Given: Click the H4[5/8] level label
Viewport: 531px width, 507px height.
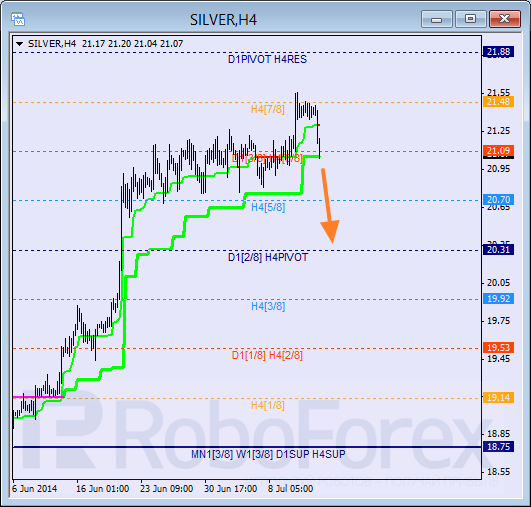Looking at the screenshot, I should 268,207.
